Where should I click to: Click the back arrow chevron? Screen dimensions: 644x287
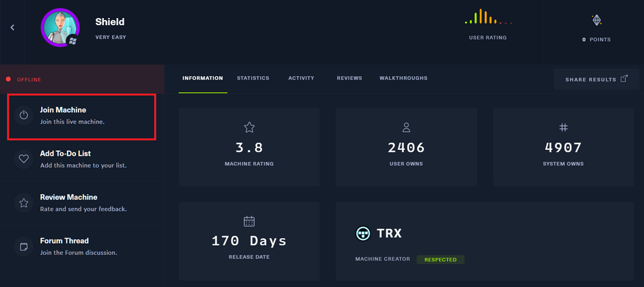[x=12, y=27]
